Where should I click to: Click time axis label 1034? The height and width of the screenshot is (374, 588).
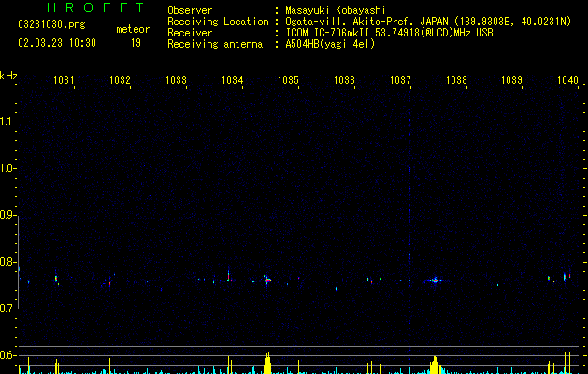pos(232,79)
